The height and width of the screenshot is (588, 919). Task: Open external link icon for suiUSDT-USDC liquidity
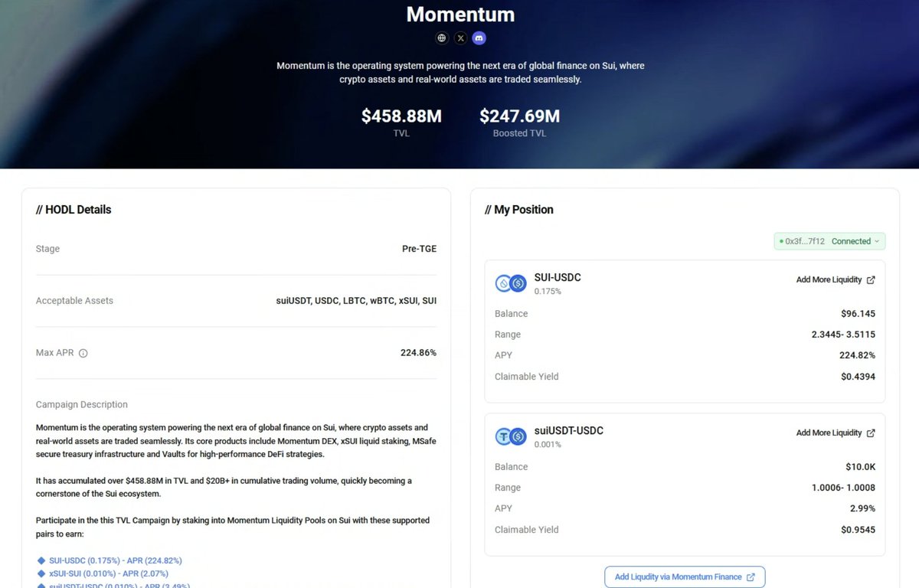(871, 433)
